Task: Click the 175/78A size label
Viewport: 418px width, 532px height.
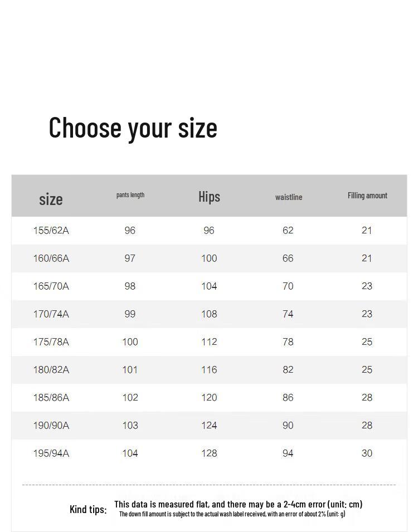Action: click(51, 342)
